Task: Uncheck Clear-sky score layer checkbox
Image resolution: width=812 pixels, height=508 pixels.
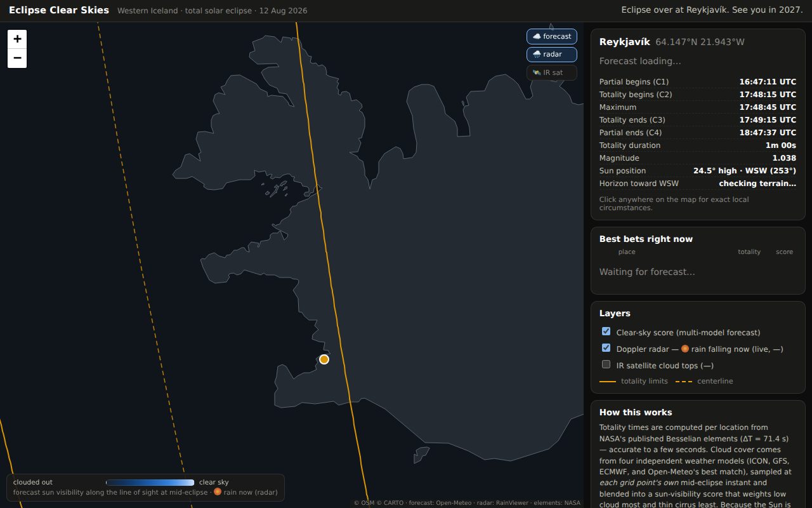Action: 606,331
